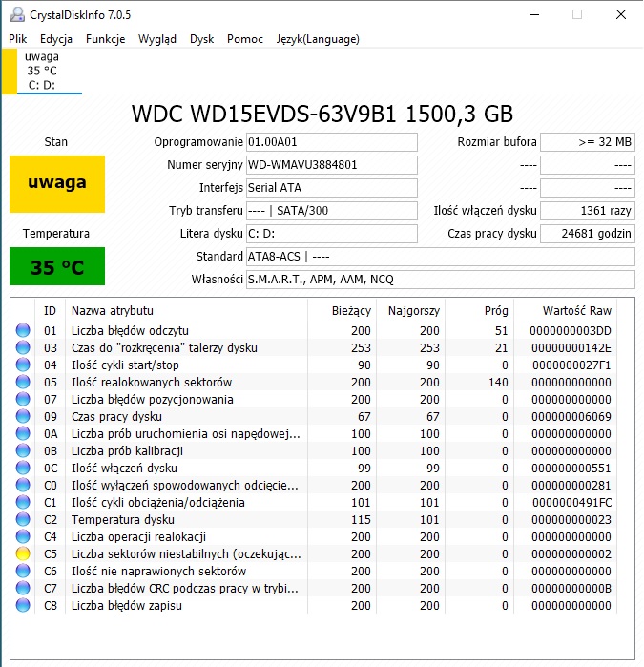This screenshot has width=644, height=667.
Task: Click the Najgorszy column header
Action: (411, 311)
